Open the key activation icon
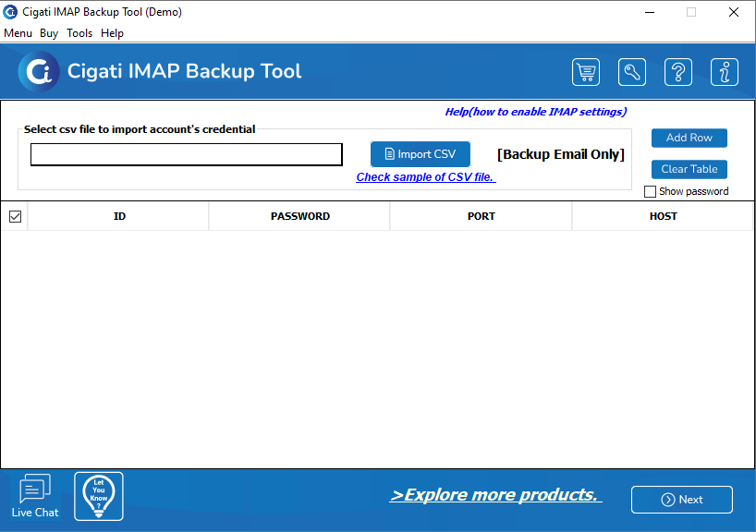The width and height of the screenshot is (756, 532). tap(632, 72)
